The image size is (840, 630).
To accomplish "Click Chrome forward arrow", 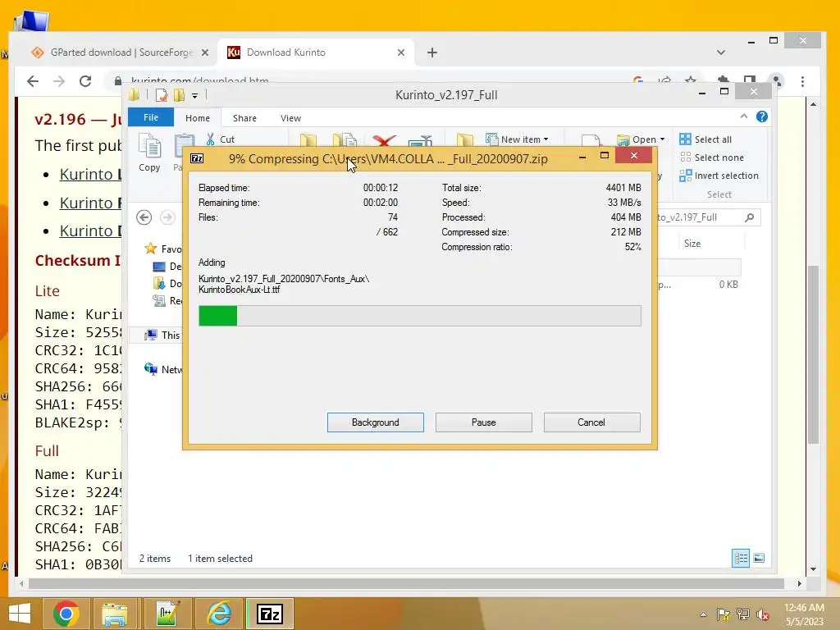I will (59, 81).
